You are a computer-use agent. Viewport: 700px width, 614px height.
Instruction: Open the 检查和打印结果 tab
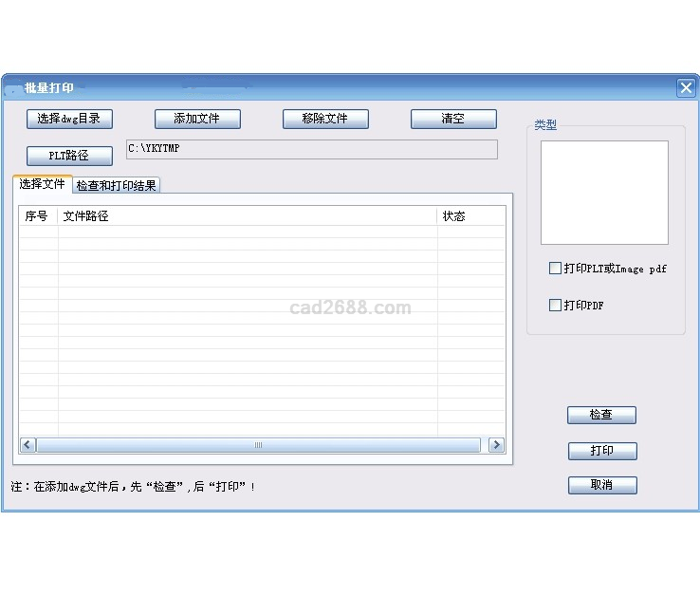117,186
